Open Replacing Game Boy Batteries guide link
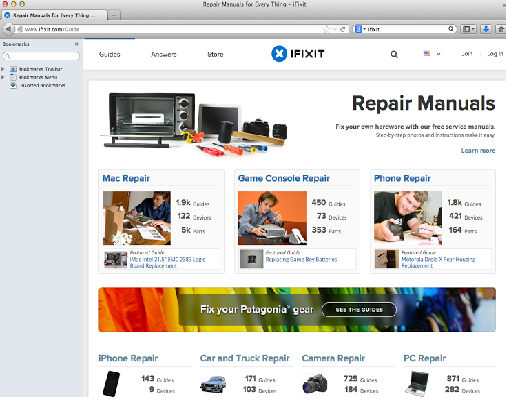 click(301, 259)
